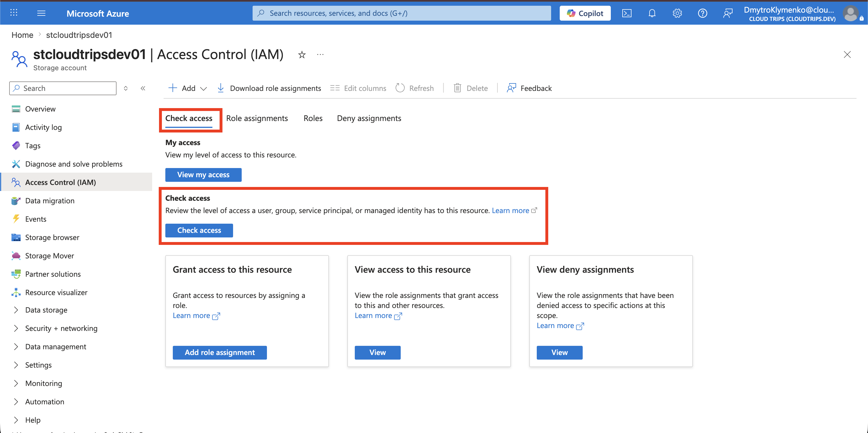Click the Refresh toolbar item
The height and width of the screenshot is (433, 868).
coord(414,88)
